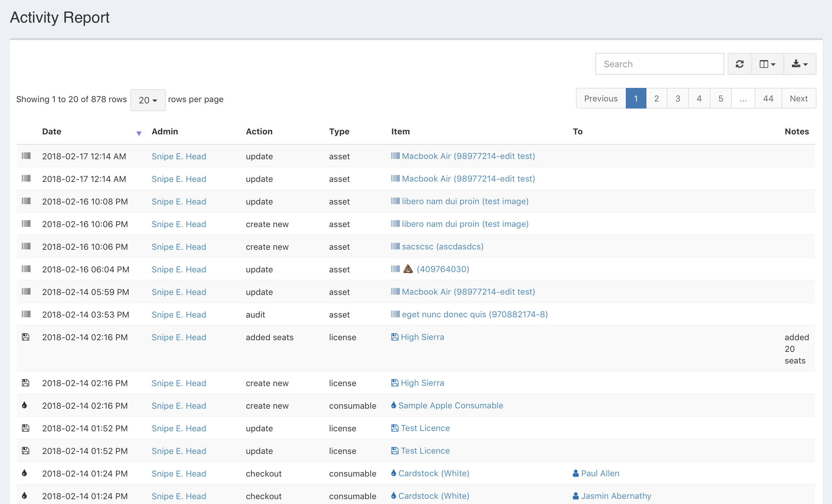832x504 pixels.
Task: Open eget nunc donec quis asset link
Action: click(x=475, y=314)
